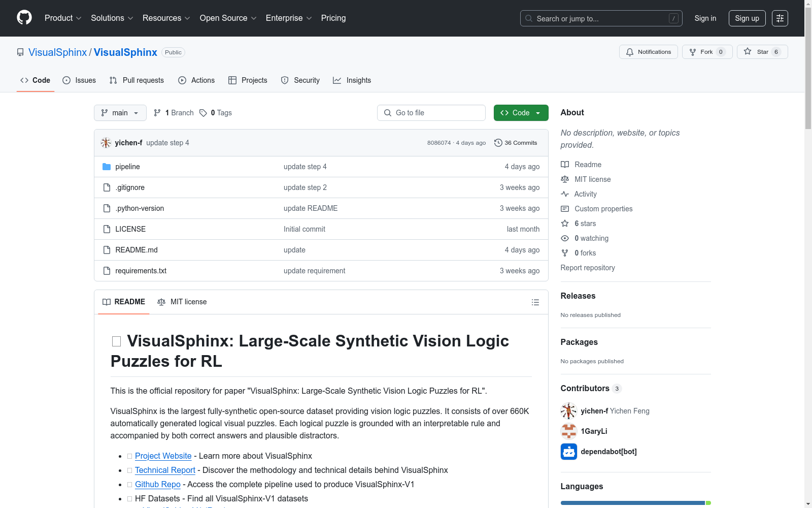The width and height of the screenshot is (812, 508).
Task: Expand the Open Source menu
Action: 228,18
